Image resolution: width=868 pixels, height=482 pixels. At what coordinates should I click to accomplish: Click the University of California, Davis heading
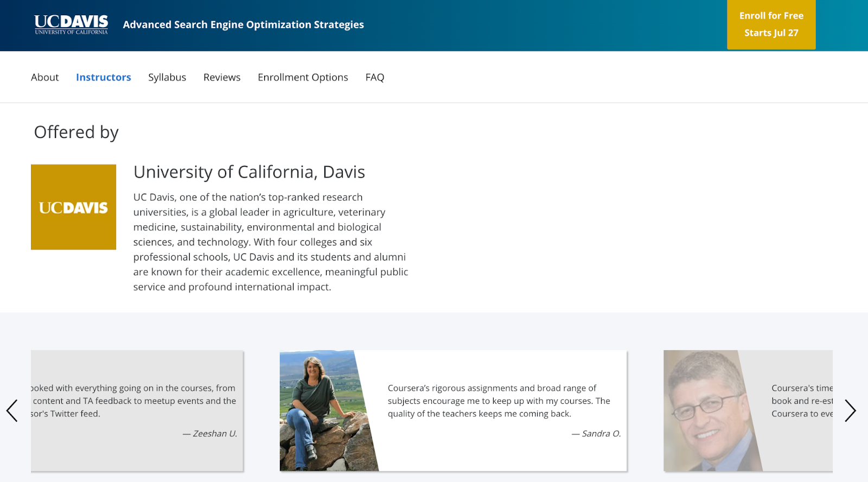[249, 172]
